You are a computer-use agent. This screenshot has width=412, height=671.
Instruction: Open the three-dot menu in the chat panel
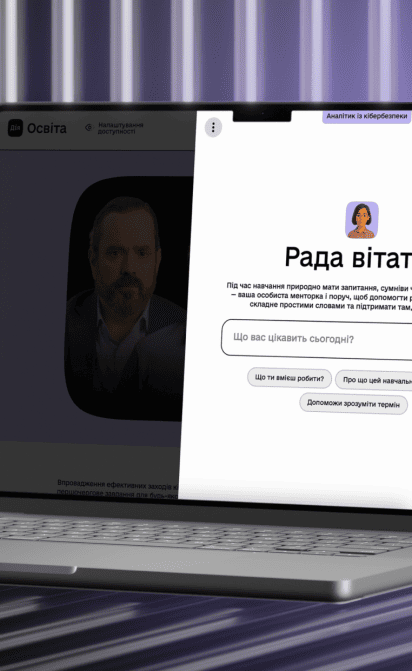(213, 127)
